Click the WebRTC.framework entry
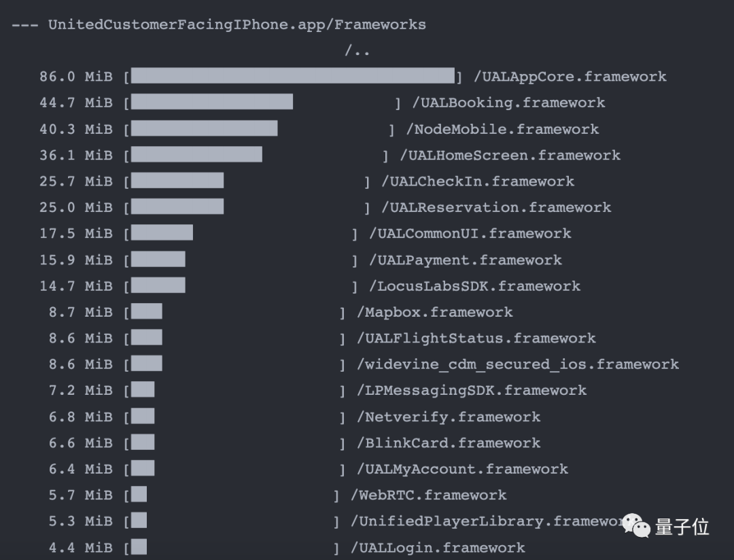Screen dimensions: 734x560 (x=429, y=495)
